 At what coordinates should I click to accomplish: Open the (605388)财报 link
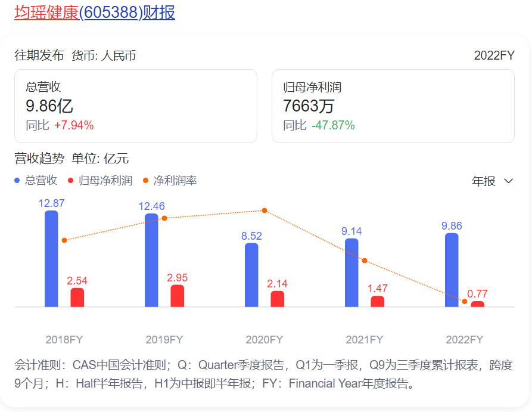[x=127, y=13]
